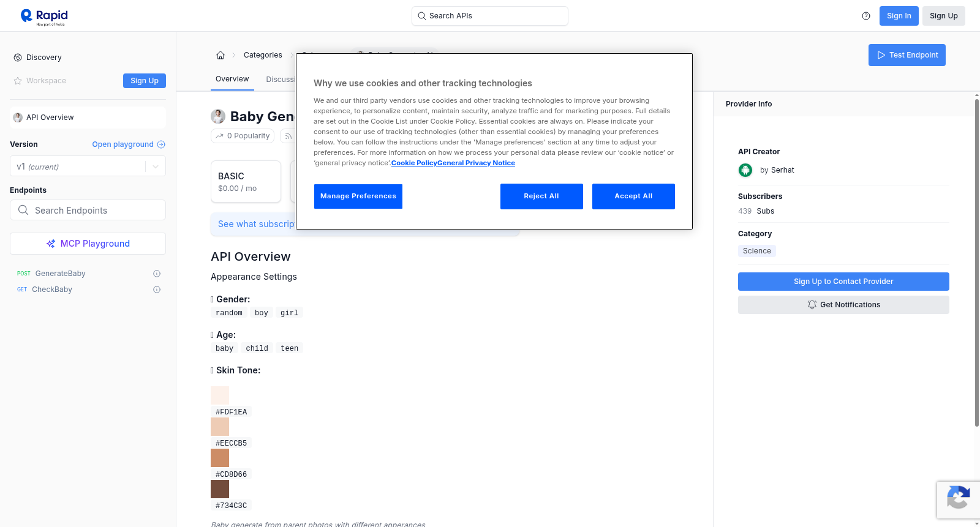The height and width of the screenshot is (527, 980).
Task: Click Sign Up to Contact Provider
Action: coord(843,282)
